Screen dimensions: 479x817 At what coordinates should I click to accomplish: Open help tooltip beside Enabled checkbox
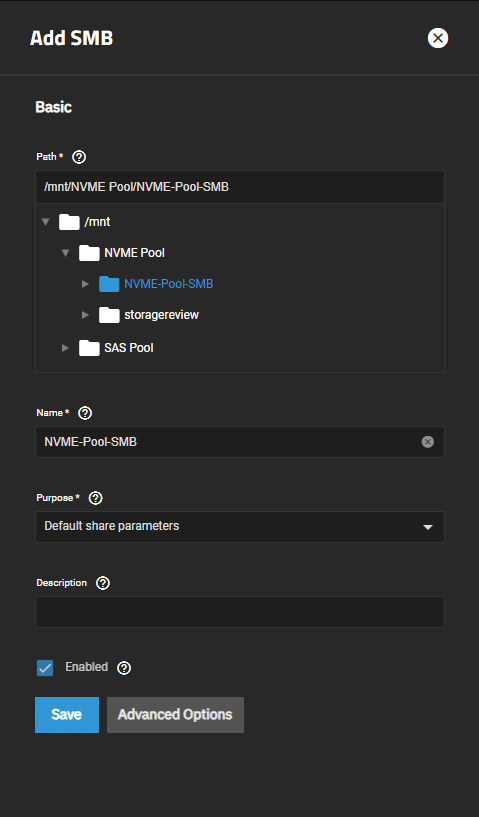coord(124,668)
